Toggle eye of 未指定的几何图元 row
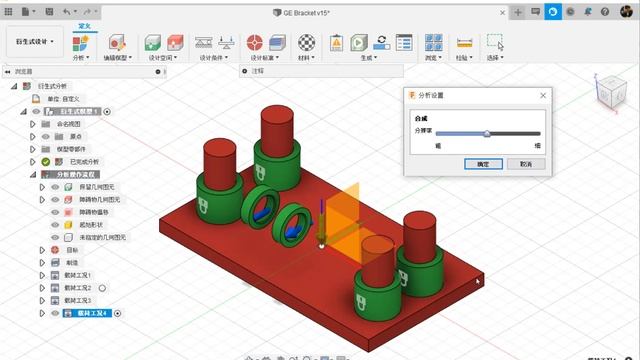This screenshot has width=640, height=360. coord(55,237)
